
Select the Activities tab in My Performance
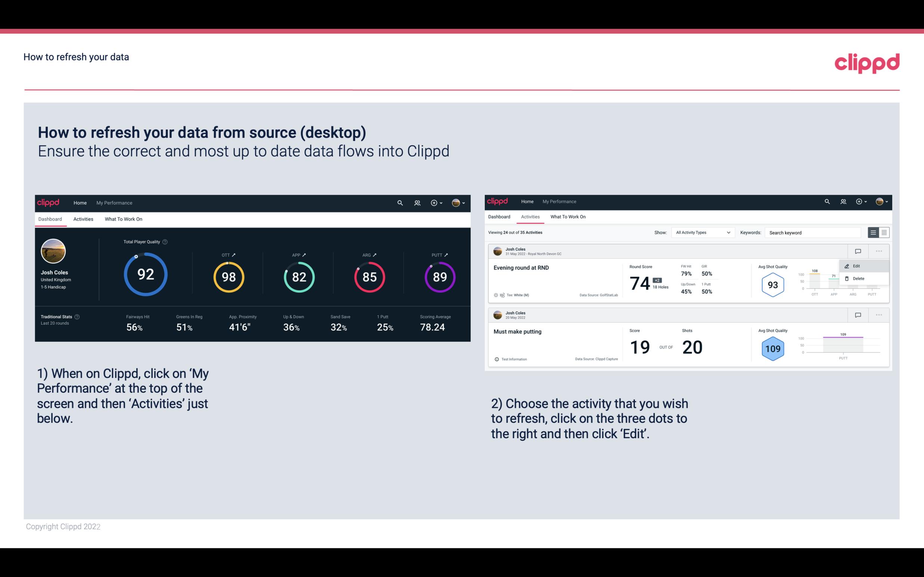(530, 217)
